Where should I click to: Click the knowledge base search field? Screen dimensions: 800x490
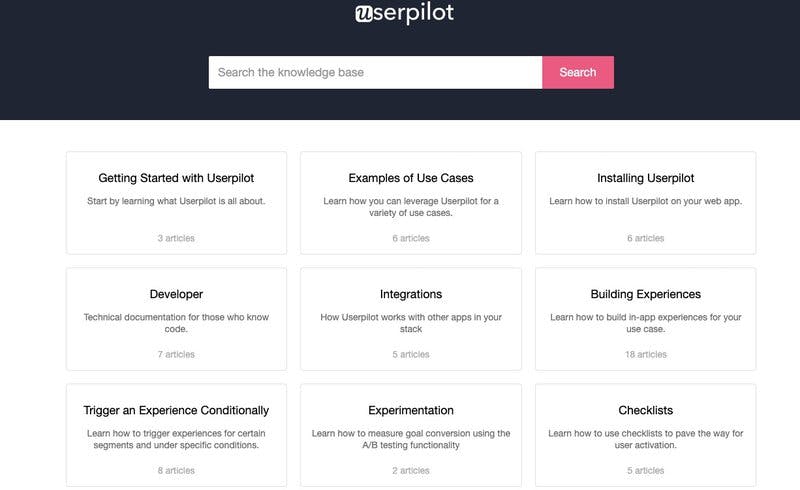[x=375, y=72]
